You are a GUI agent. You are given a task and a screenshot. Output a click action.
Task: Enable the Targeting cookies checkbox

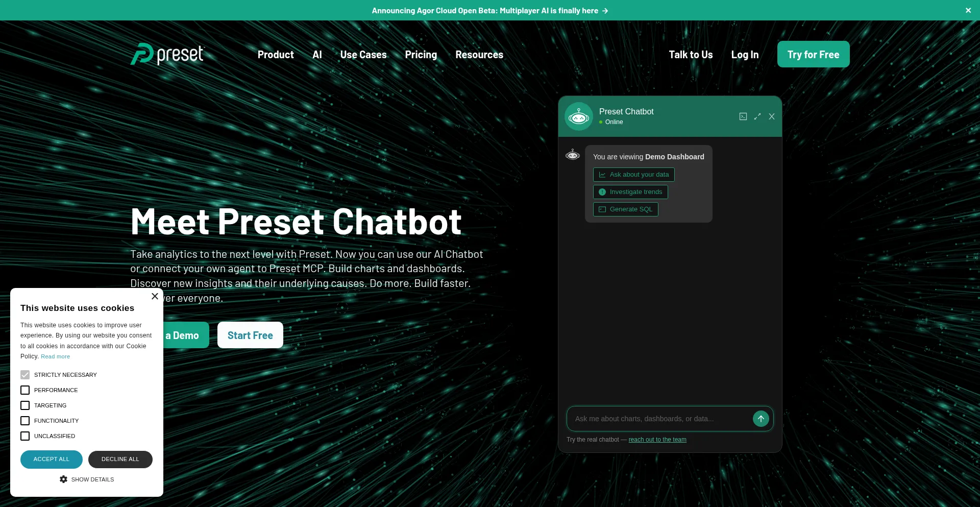[25, 405]
